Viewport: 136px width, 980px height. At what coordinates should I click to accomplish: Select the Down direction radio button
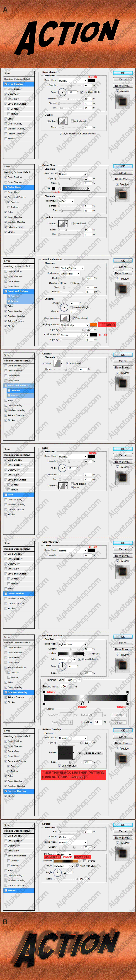[x=71, y=283]
